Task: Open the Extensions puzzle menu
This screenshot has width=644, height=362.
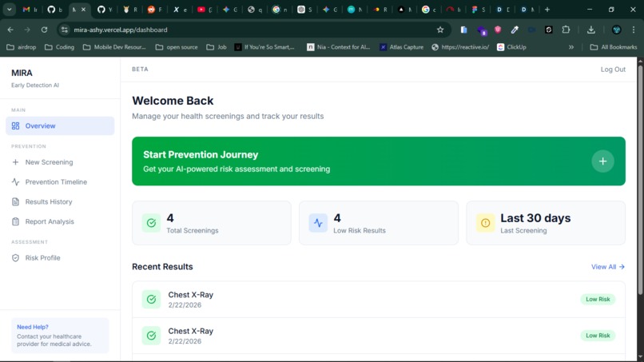Action: coord(566,30)
